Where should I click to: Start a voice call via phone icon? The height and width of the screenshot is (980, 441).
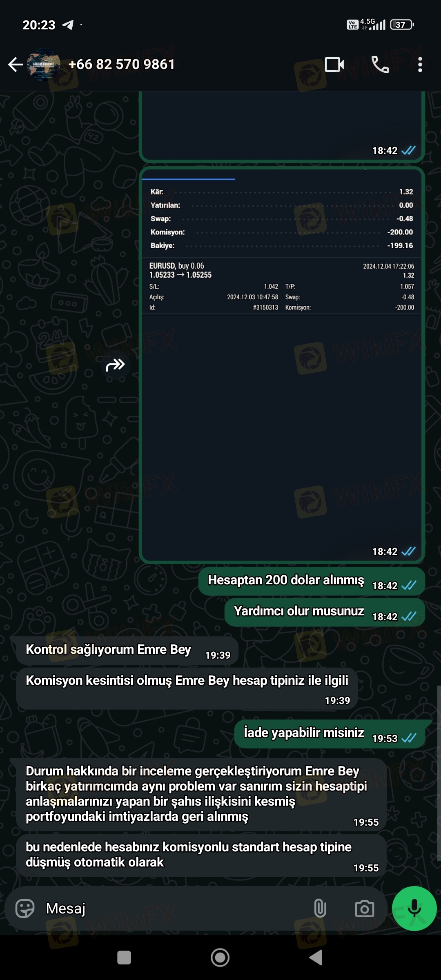(380, 65)
